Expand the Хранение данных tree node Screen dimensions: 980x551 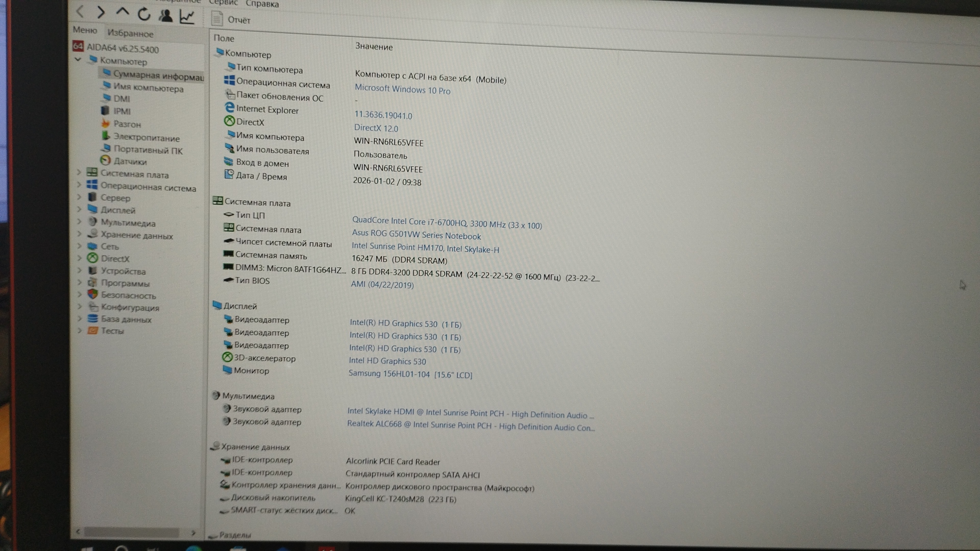coord(79,234)
